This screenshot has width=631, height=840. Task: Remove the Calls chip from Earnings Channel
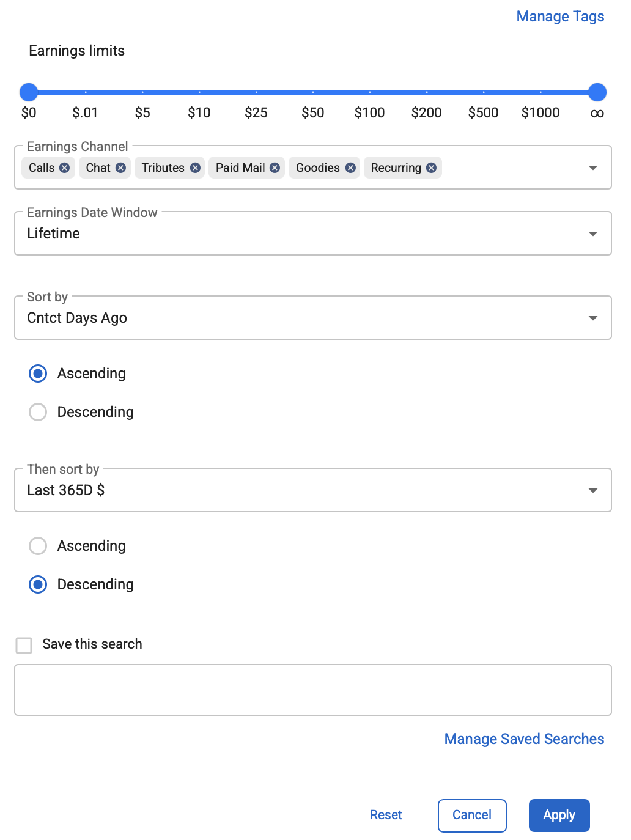(64, 168)
